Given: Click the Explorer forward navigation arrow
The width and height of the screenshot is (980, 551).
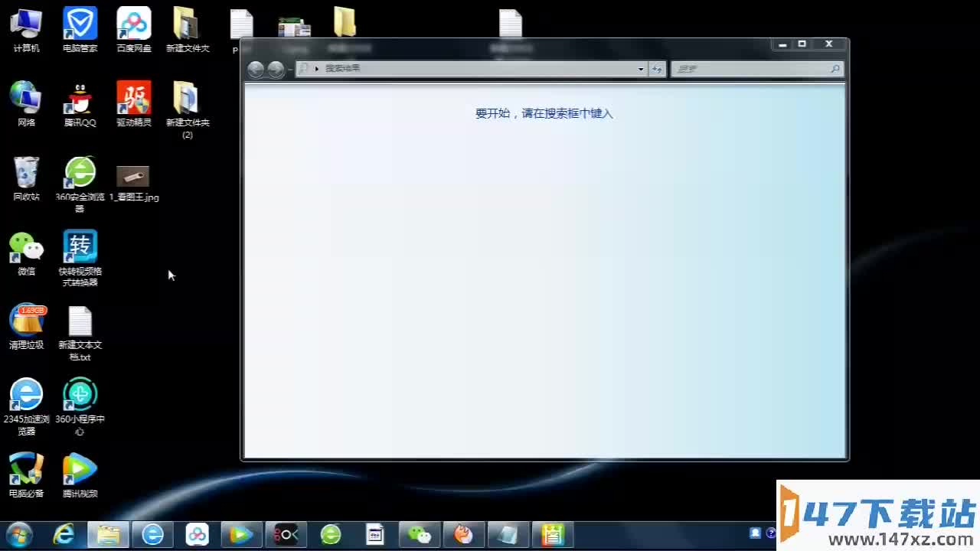Looking at the screenshot, I should [x=276, y=69].
